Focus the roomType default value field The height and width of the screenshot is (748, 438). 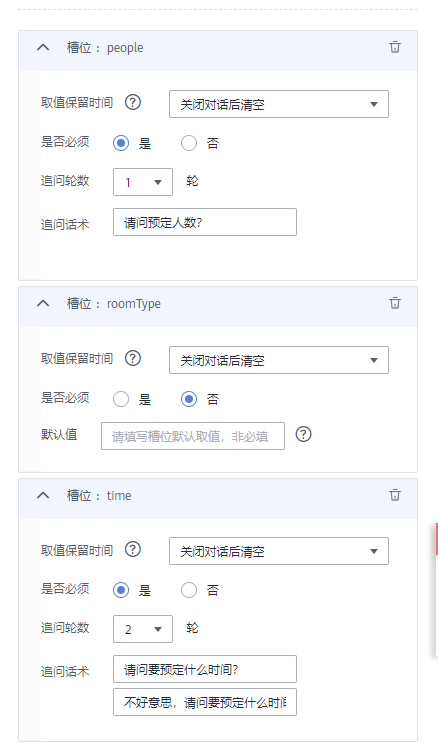click(x=193, y=436)
